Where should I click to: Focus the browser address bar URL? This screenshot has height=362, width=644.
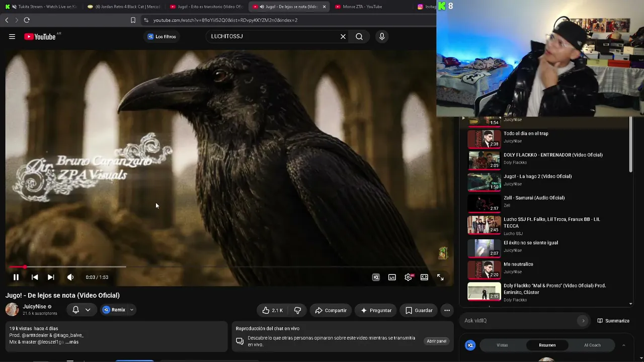click(225, 20)
